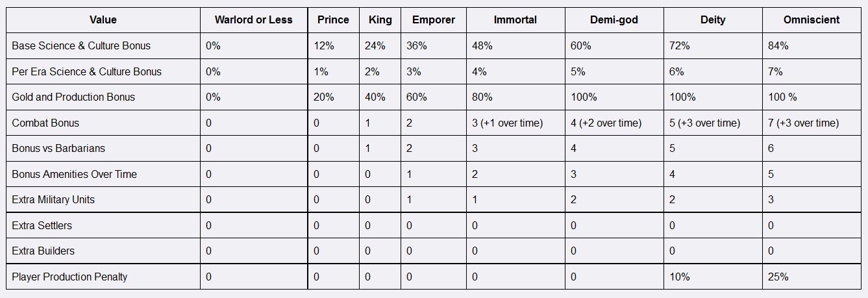
Task: Click the Emporer column header
Action: [433, 20]
